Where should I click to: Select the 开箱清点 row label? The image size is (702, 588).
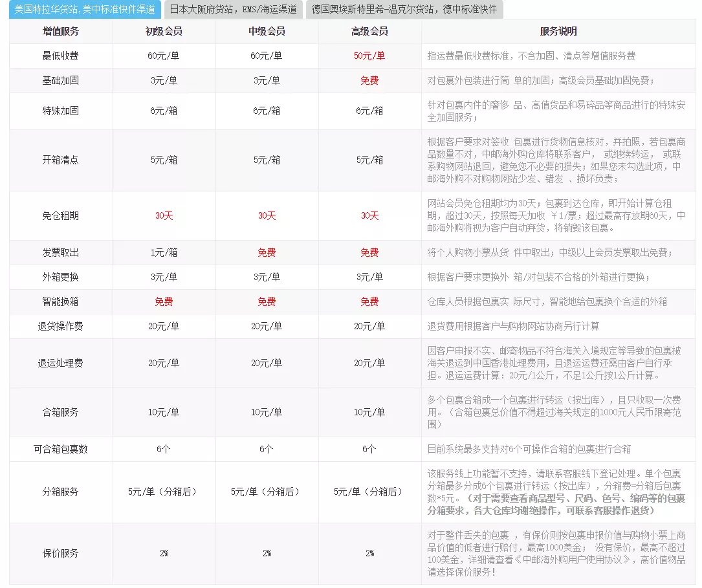pyautogui.click(x=60, y=160)
